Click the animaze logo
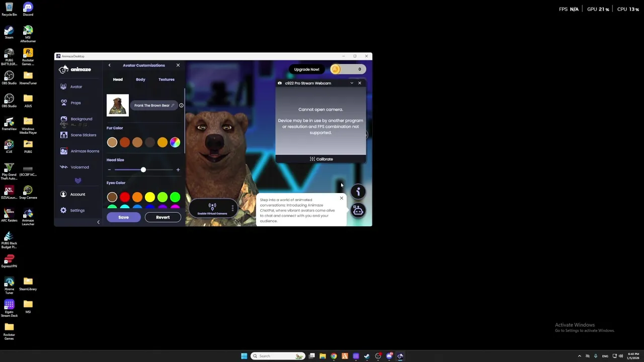This screenshot has height=362, width=644. coord(75,69)
